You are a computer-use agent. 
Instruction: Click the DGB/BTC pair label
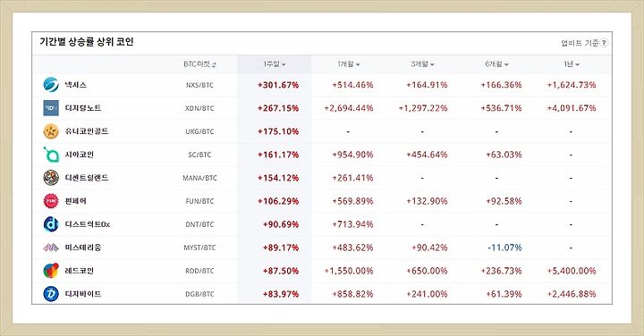(x=199, y=294)
